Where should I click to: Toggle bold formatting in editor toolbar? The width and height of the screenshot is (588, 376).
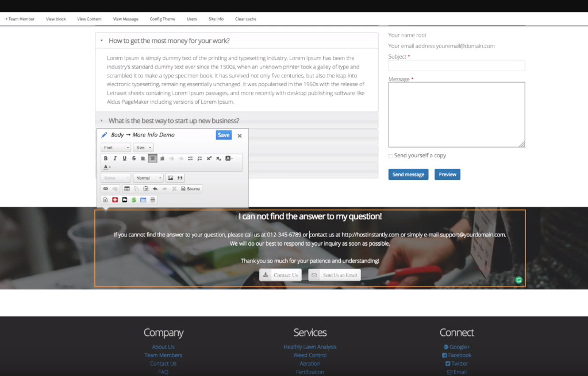(x=106, y=158)
